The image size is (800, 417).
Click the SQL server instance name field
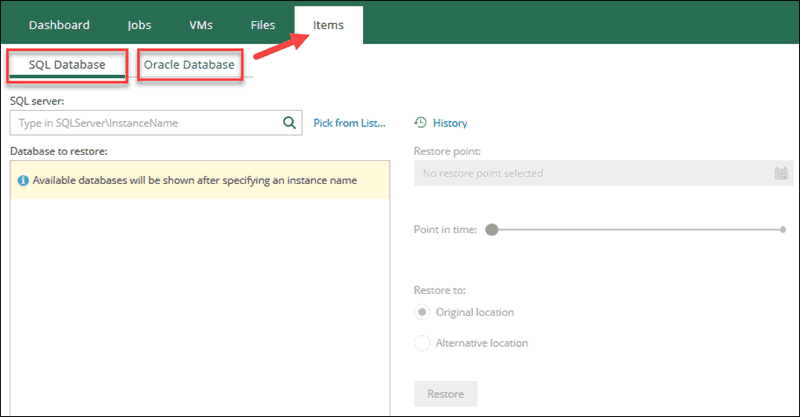[x=156, y=123]
